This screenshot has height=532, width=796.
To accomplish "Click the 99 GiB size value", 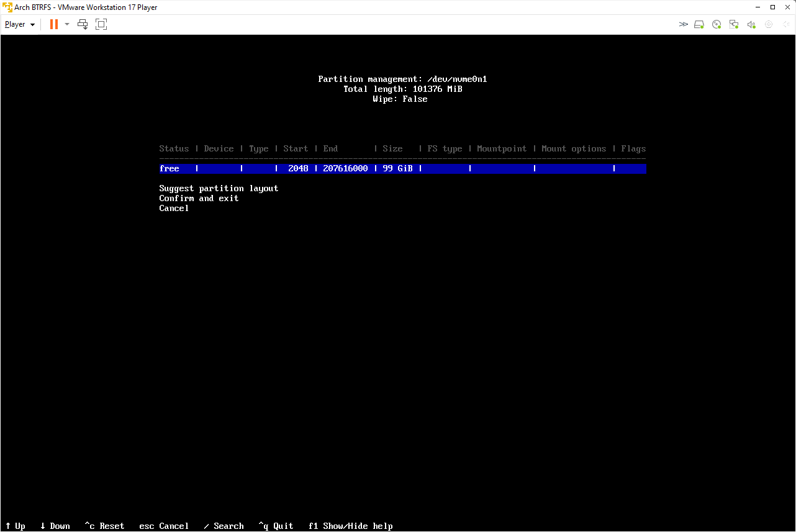I will coord(397,168).
